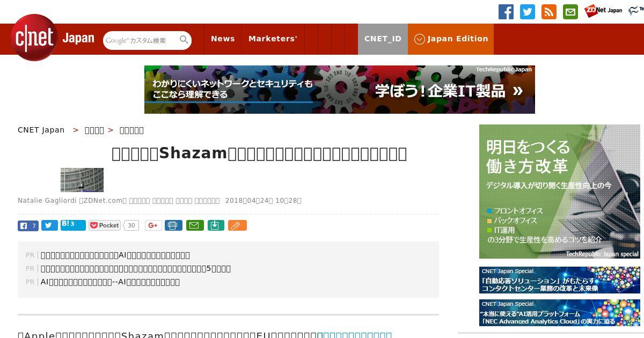Open the first PR link in the grey box
The height and width of the screenshot is (338, 644).
pos(115,255)
